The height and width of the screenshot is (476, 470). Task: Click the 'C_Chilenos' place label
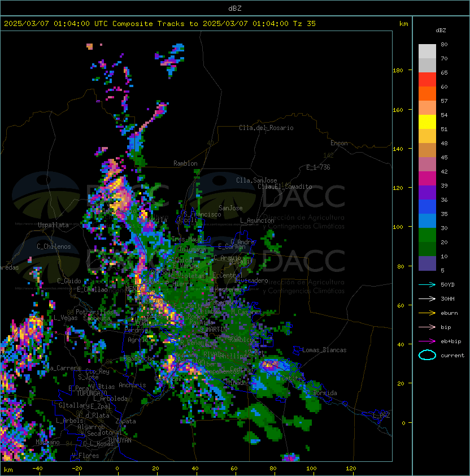(x=54, y=246)
